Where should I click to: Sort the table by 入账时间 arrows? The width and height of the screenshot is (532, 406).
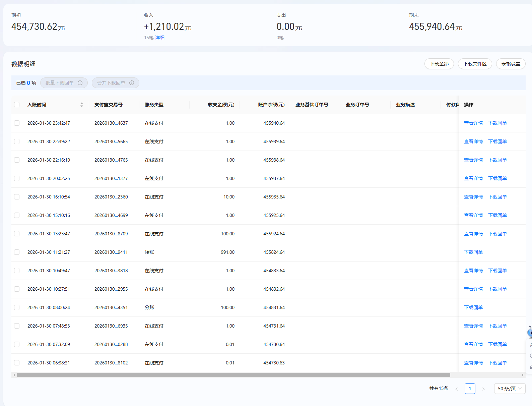(81, 105)
